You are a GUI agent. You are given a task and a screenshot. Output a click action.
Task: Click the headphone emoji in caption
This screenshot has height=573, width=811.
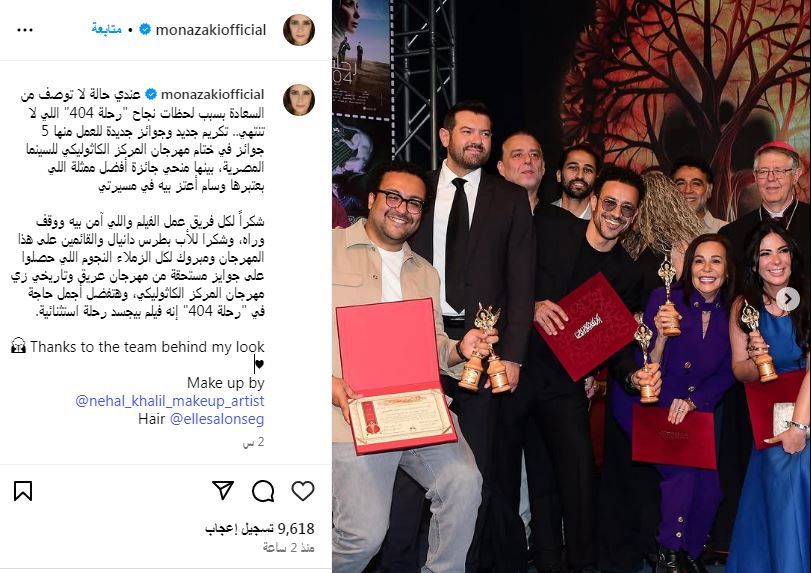click(x=18, y=346)
